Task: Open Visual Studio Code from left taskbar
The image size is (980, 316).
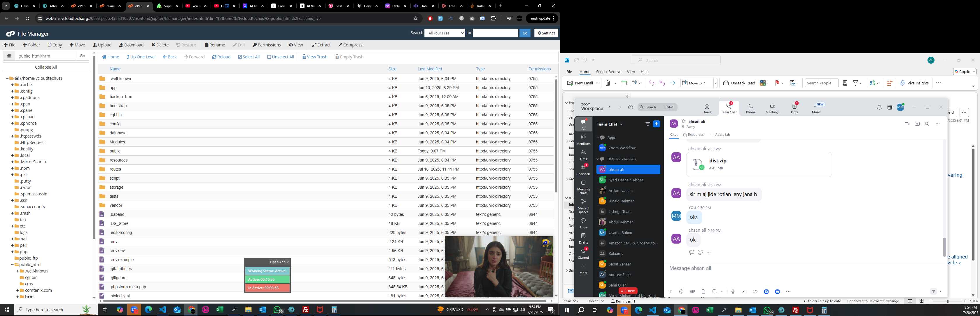Action: pos(163,310)
